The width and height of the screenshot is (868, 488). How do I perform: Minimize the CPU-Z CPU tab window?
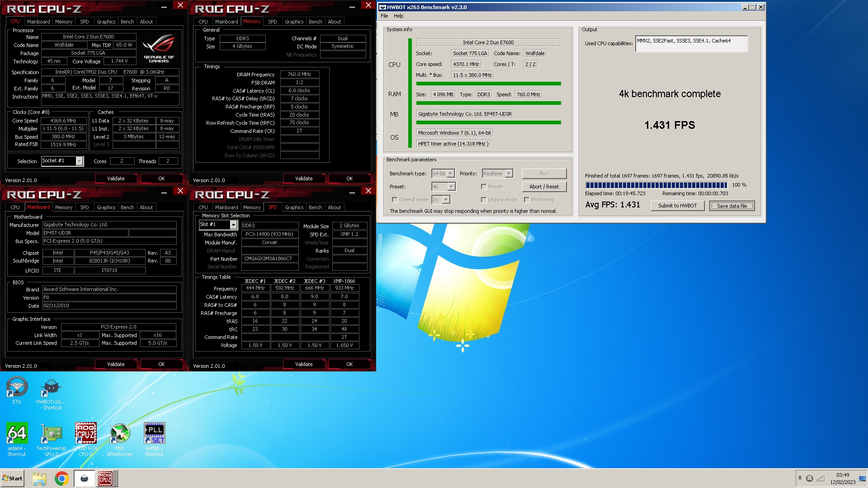[164, 7]
